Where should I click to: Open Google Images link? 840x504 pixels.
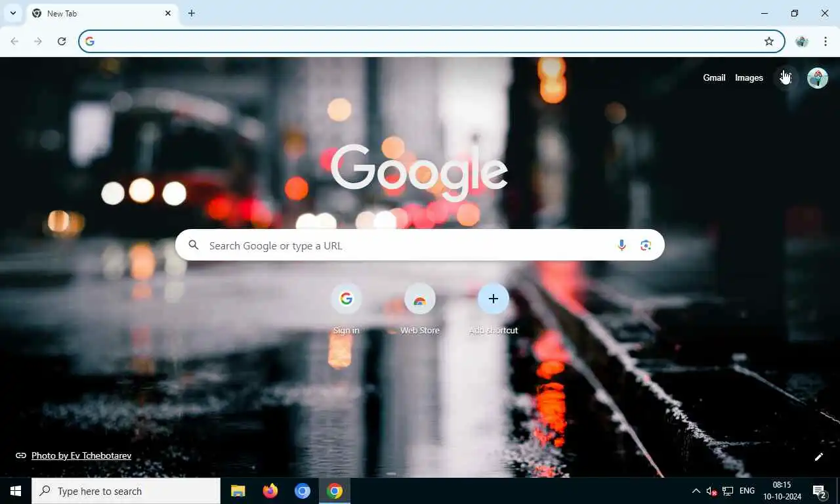click(749, 77)
